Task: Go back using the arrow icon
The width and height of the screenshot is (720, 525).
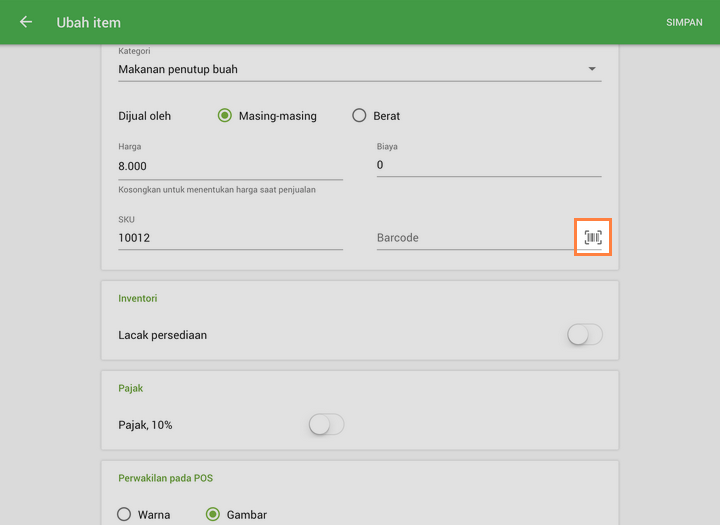Action: [26, 22]
